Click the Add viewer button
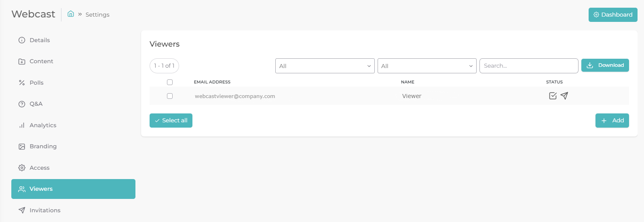Image resolution: width=644 pixels, height=222 pixels. 612,120
